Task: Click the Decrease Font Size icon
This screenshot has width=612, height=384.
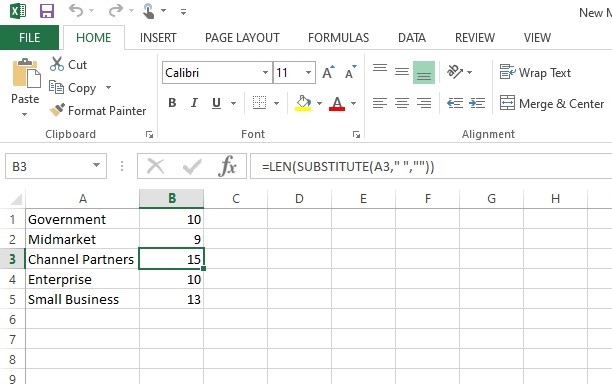Action: click(350, 73)
